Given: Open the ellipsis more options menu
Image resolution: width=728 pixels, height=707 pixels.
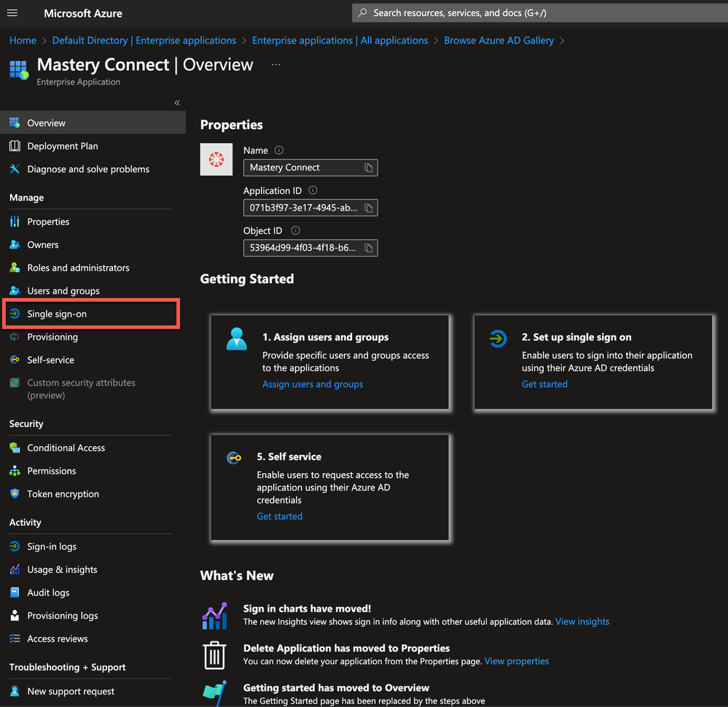Looking at the screenshot, I should click(276, 65).
